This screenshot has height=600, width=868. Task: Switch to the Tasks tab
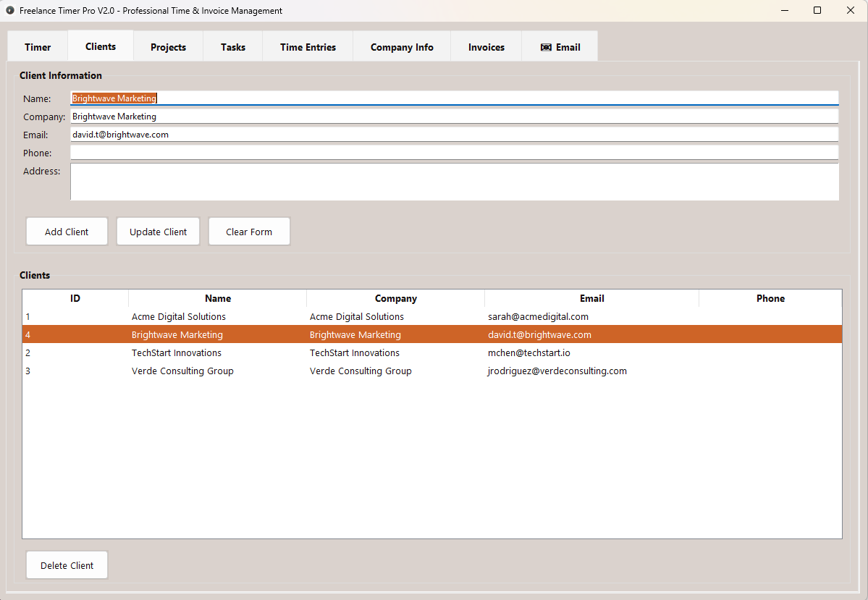(232, 46)
